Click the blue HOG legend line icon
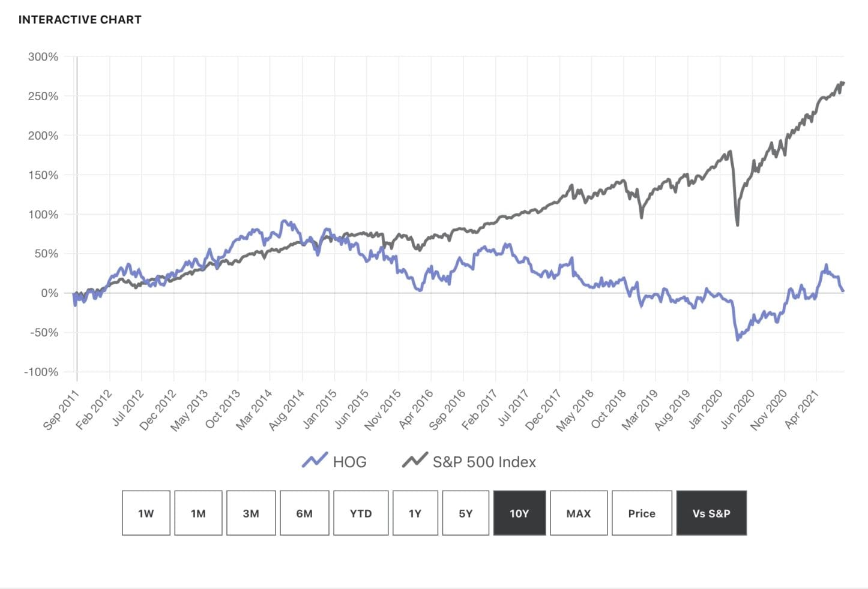The image size is (868, 589). 315,461
